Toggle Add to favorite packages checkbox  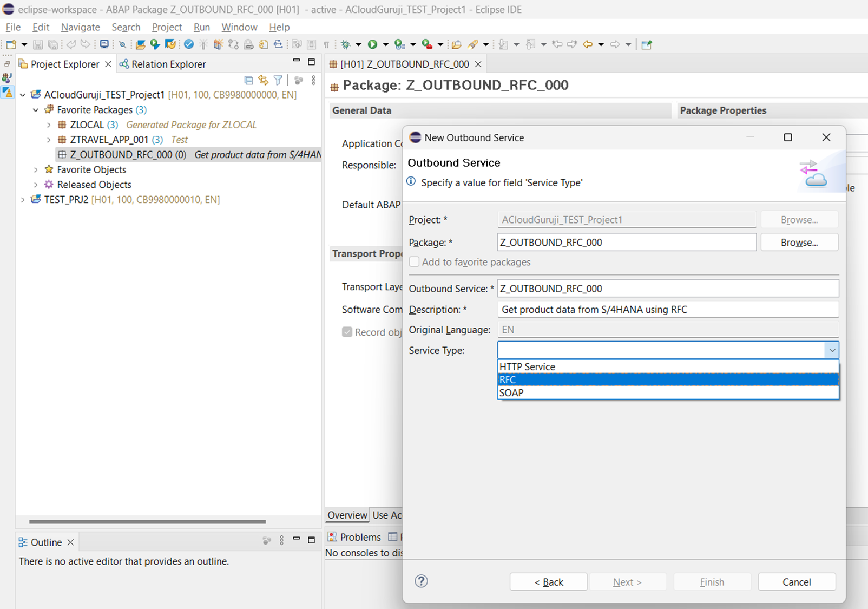click(415, 262)
